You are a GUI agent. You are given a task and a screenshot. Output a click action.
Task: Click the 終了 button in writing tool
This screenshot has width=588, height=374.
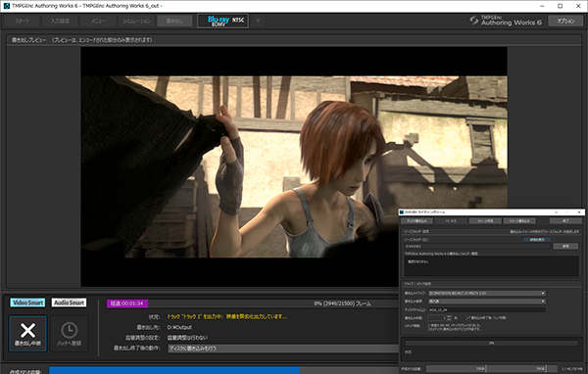pyautogui.click(x=565, y=220)
